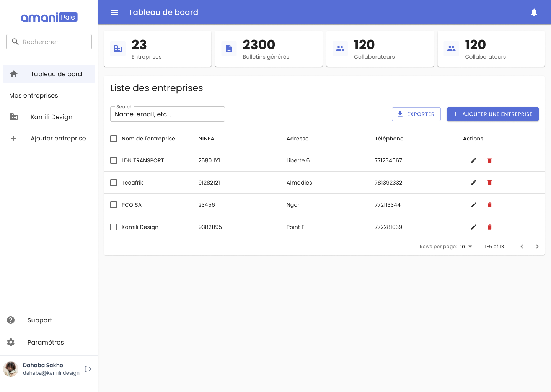Edit LDN TRANSPORT with pencil icon
551x392 pixels.
[473, 160]
